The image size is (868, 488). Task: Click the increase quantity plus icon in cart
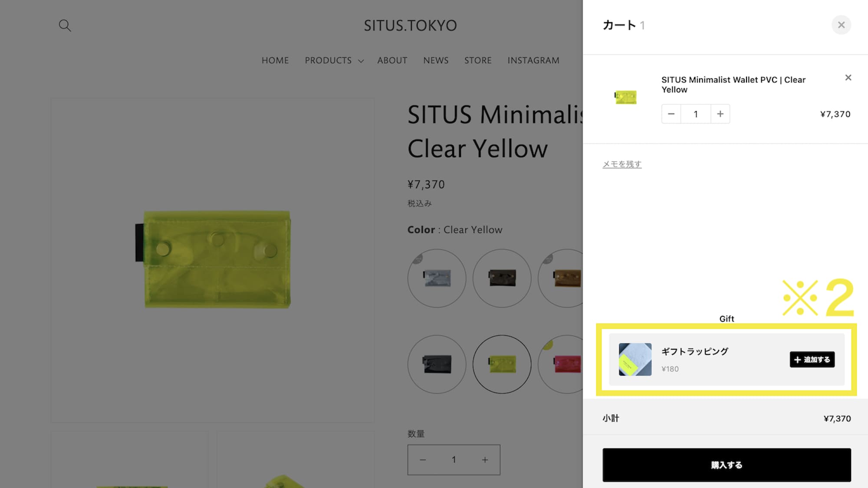click(x=720, y=113)
